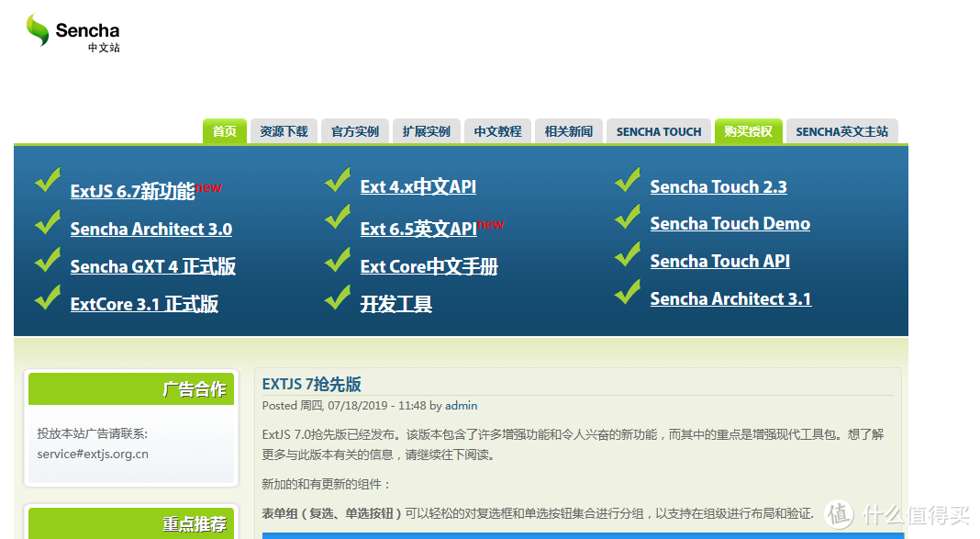Click the admin author link

(462, 405)
